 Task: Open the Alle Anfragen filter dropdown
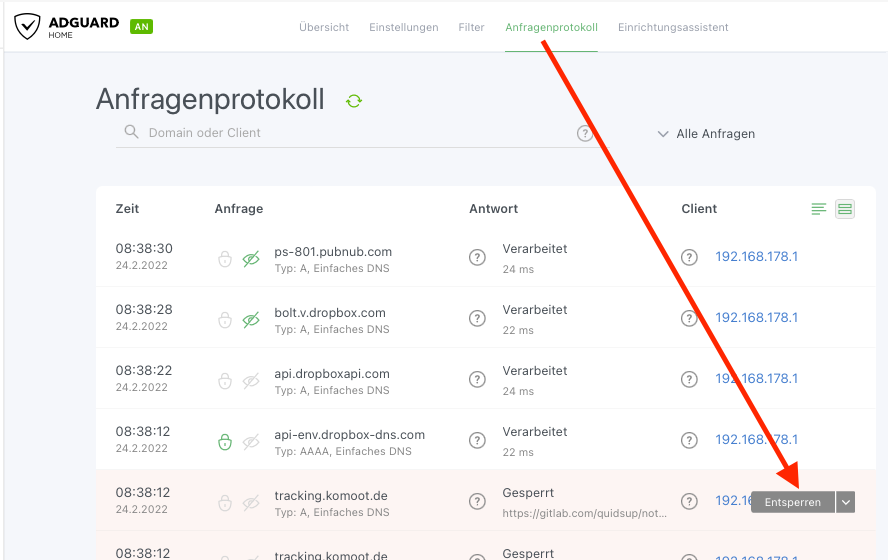click(x=706, y=134)
